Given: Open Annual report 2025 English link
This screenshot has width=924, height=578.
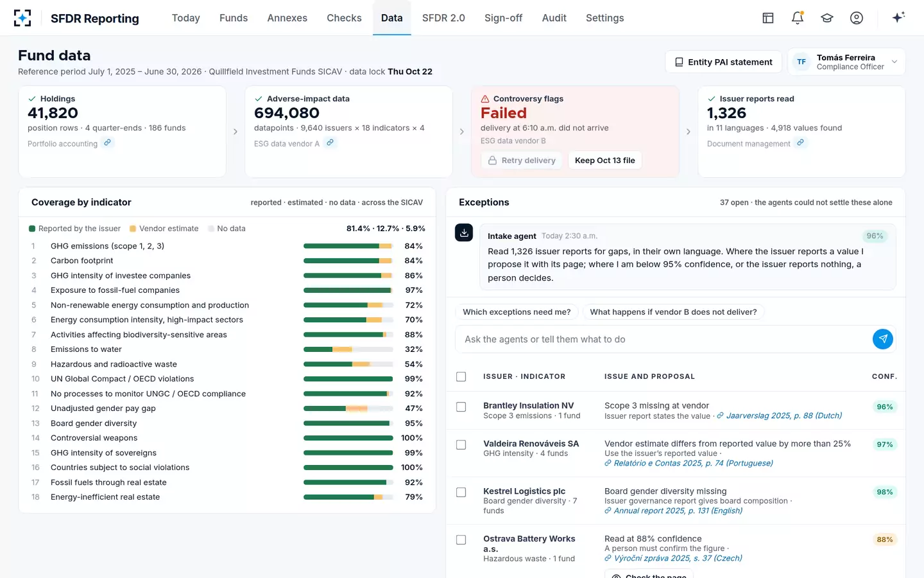Looking at the screenshot, I should 673,511.
